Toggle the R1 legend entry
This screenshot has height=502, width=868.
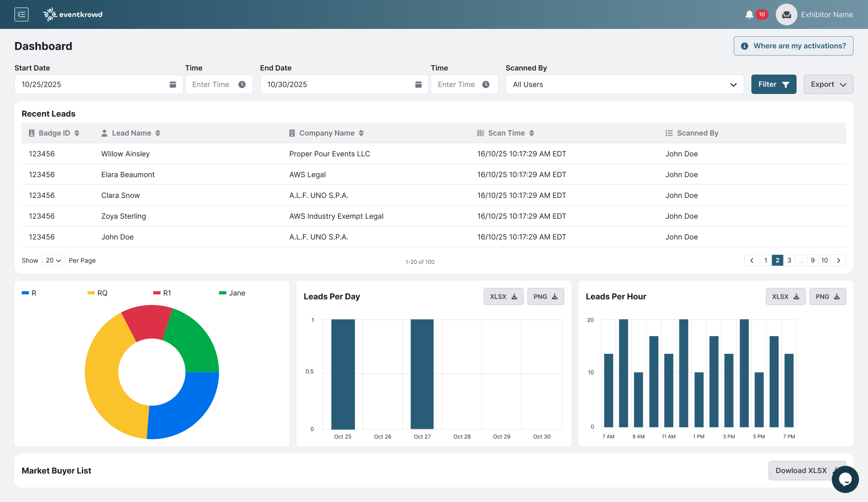click(162, 293)
